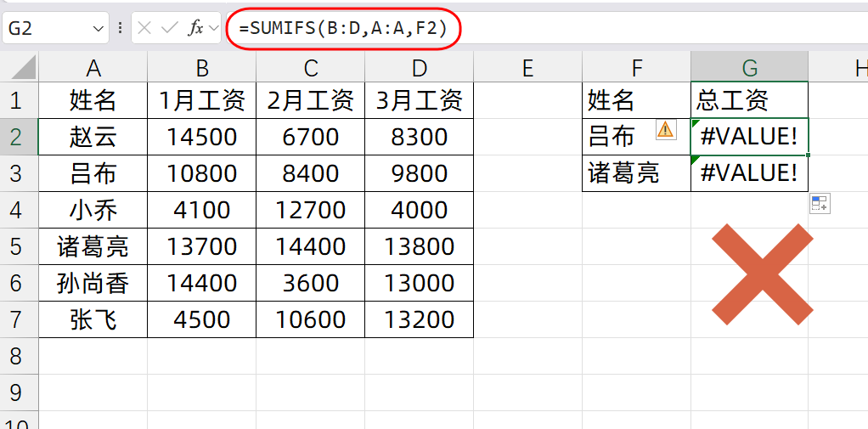Viewport: 868px width, 429px height.
Task: Select column G header
Action: (749, 67)
